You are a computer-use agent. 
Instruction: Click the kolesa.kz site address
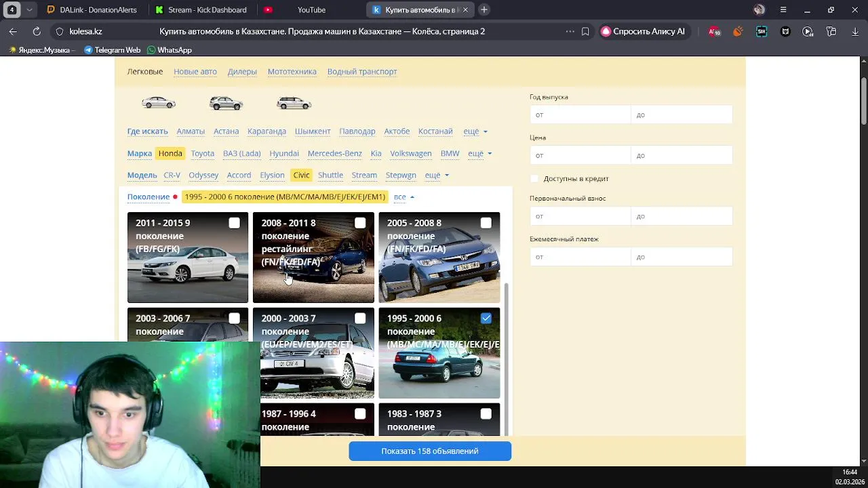coord(85,31)
